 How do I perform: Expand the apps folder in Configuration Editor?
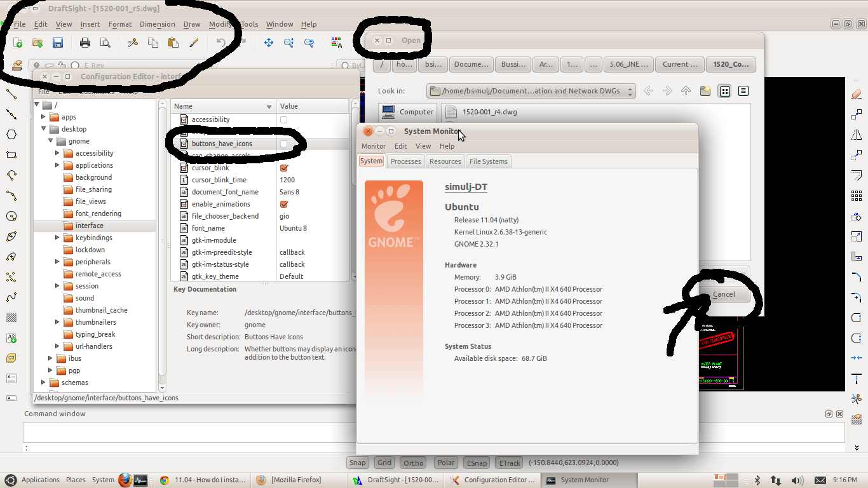43,117
